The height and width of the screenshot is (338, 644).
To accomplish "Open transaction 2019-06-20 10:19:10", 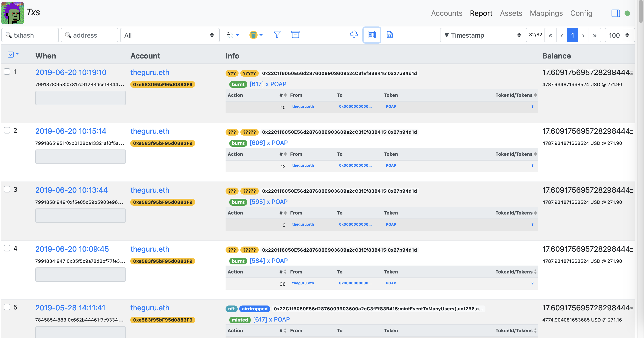I will pyautogui.click(x=71, y=72).
